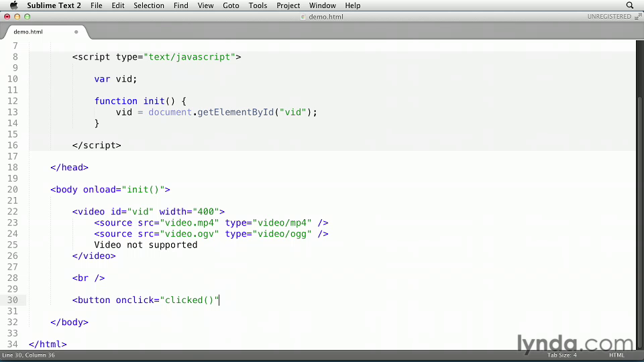Click the UNREGISTERED label
This screenshot has height=362, width=644.
click(609, 16)
